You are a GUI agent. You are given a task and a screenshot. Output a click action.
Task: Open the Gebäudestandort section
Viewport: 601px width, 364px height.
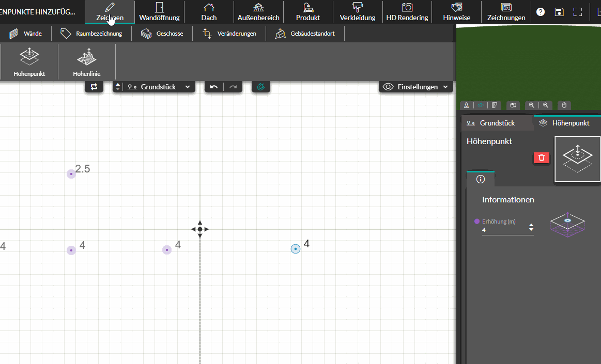click(305, 34)
